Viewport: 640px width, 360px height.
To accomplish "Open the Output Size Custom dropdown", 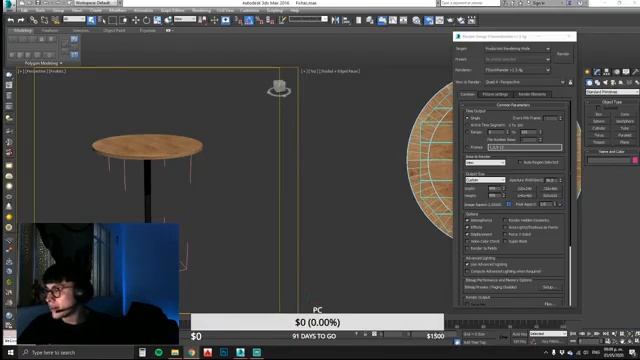I will click(485, 180).
